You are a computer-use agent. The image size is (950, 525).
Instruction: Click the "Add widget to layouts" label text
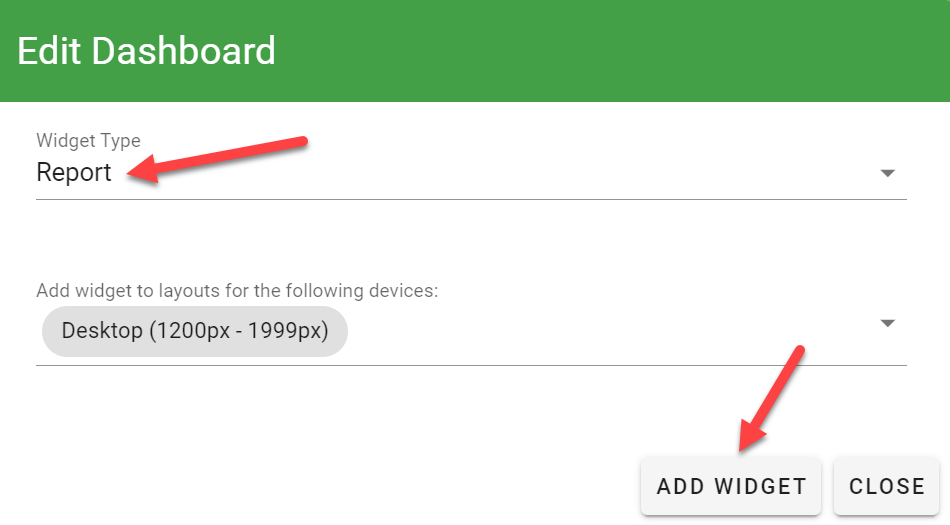237,291
